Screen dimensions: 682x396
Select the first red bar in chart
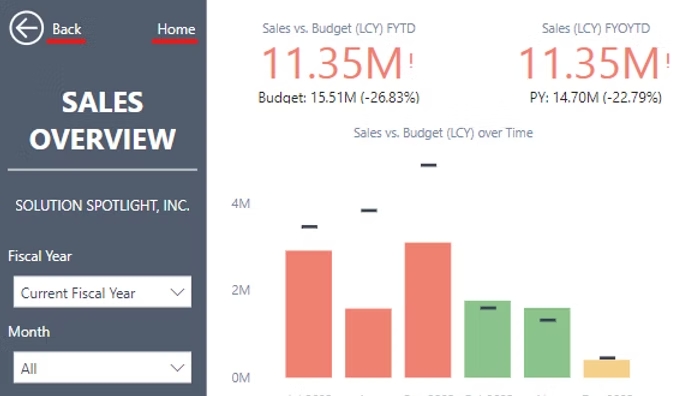click(309, 314)
